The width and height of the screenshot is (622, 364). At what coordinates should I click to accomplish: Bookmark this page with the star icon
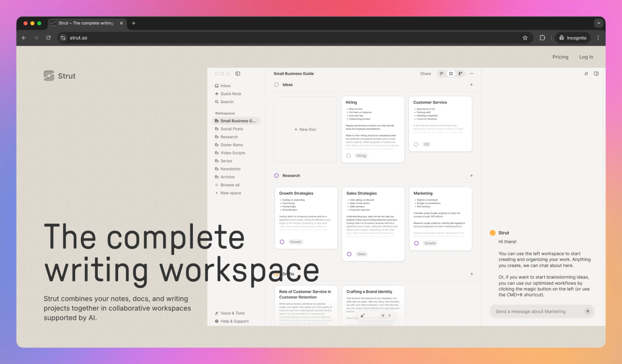(525, 38)
